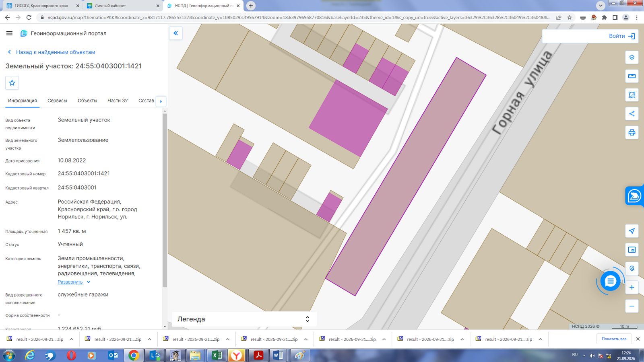Image resolution: width=644 pixels, height=362 pixels.
Task: Zoom in the map with plus button
Action: (x=632, y=287)
